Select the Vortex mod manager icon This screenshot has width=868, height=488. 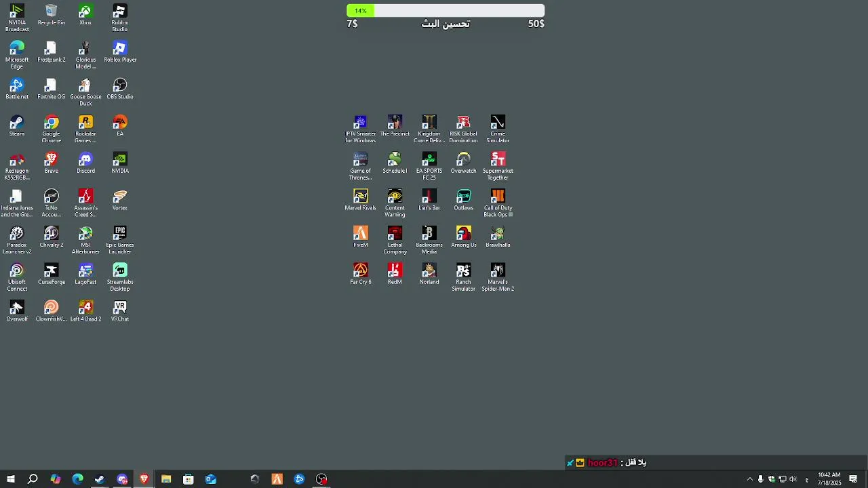click(x=120, y=200)
